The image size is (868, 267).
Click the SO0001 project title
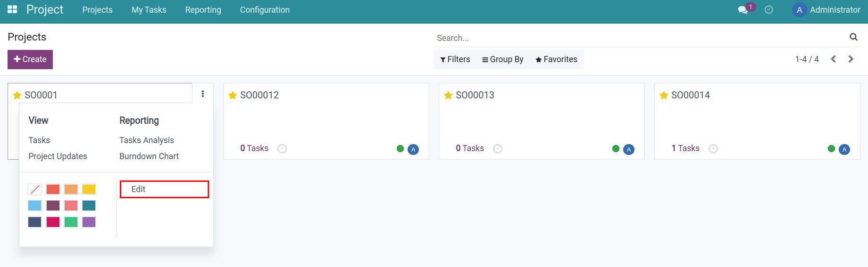tap(41, 95)
